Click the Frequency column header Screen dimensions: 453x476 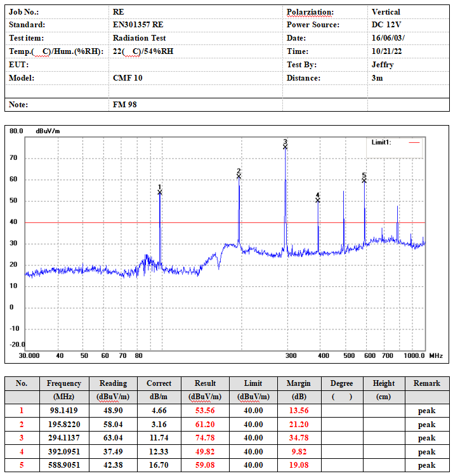pyautogui.click(x=64, y=383)
